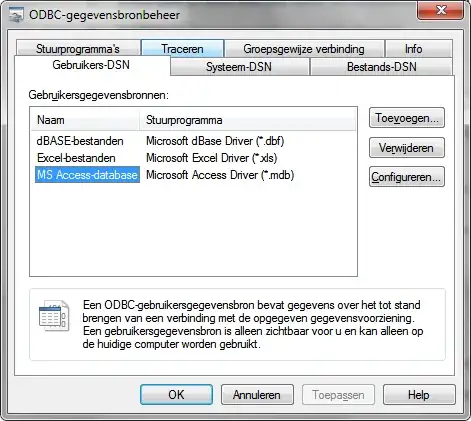Select the dBASE-bestanden data source
Viewport: 471px width, 421px height.
(80, 141)
